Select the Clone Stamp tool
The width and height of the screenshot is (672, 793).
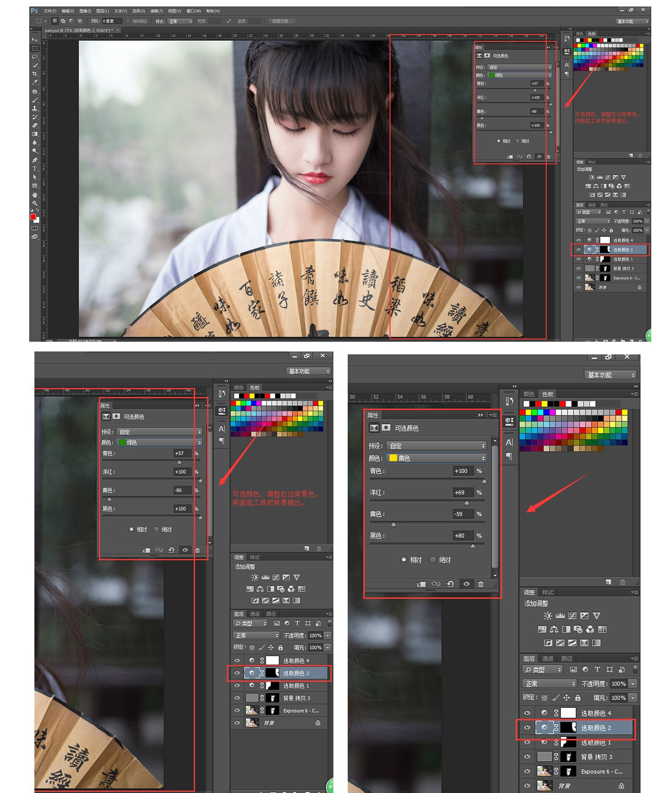[x=34, y=108]
